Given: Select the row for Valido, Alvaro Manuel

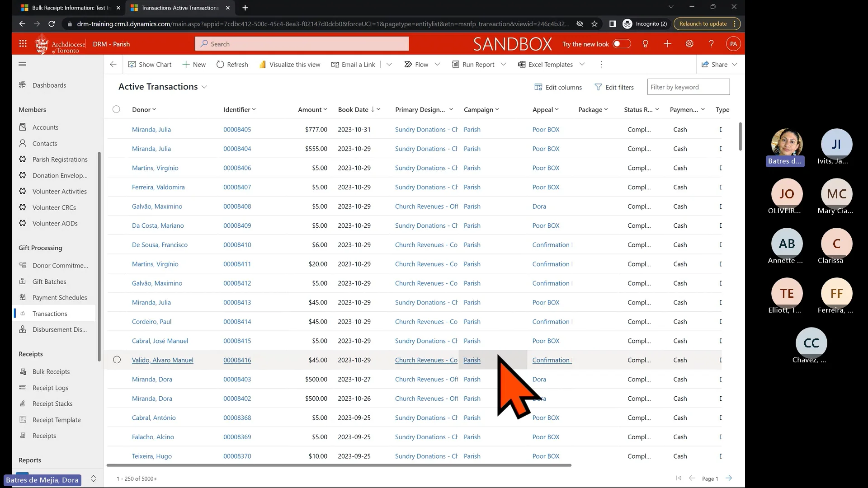Looking at the screenshot, I should click(117, 360).
